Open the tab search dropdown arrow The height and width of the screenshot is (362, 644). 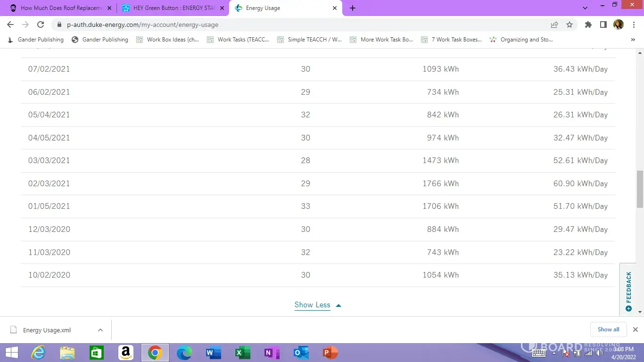(585, 8)
